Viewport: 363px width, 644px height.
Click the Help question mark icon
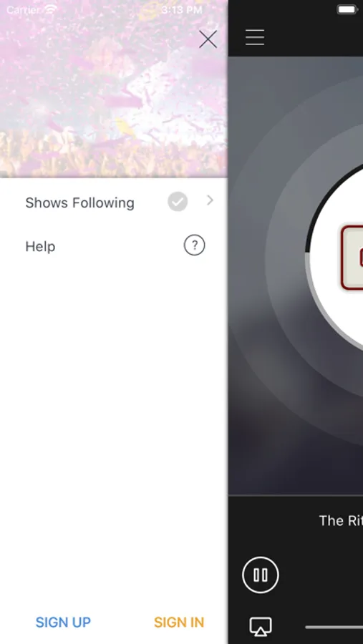coord(194,245)
